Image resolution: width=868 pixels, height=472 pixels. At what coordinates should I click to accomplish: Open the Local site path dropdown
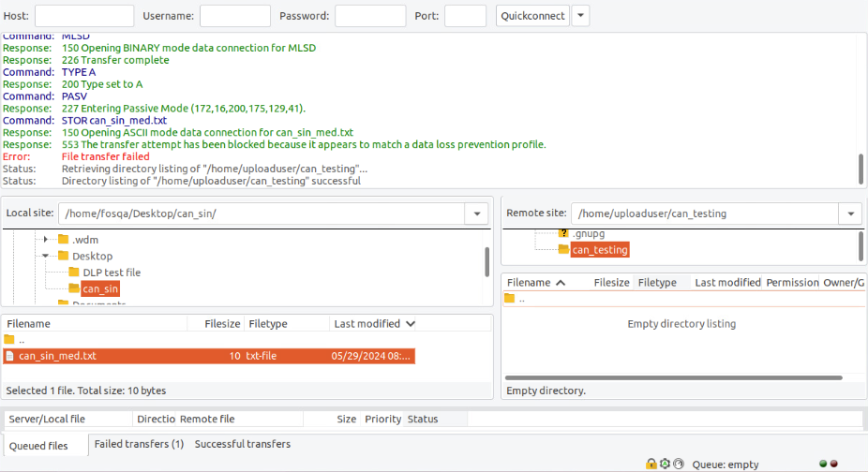click(x=477, y=214)
